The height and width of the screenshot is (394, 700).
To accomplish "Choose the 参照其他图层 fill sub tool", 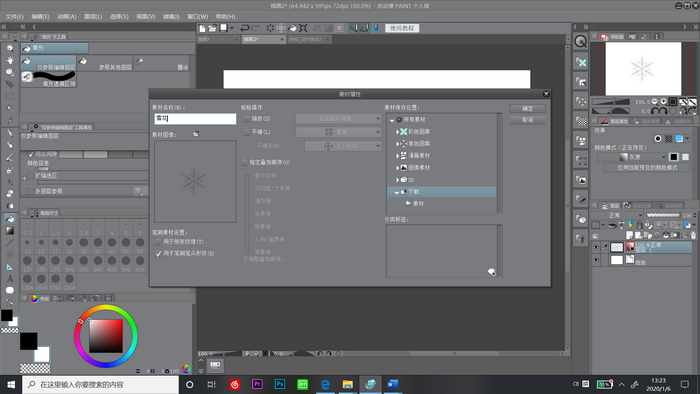I will [105, 63].
